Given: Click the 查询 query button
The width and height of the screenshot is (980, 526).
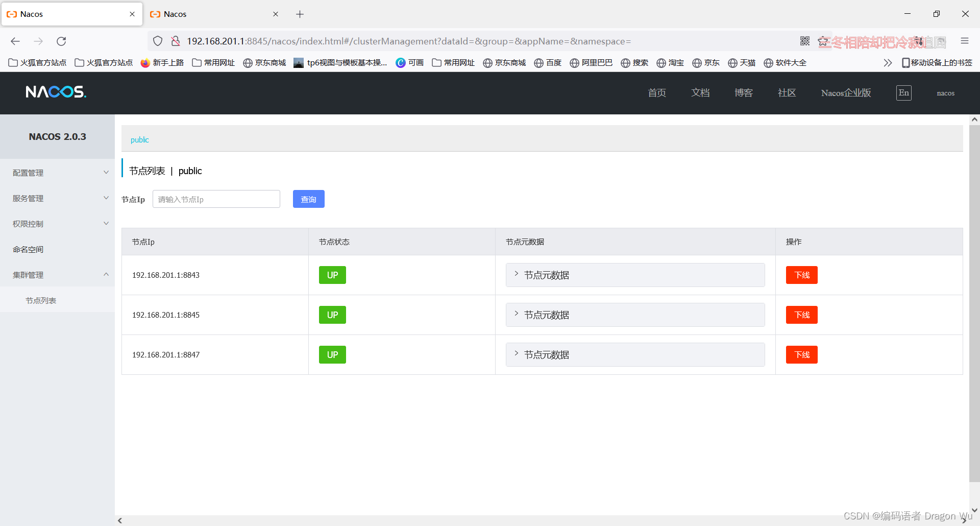Looking at the screenshot, I should click(x=308, y=199).
